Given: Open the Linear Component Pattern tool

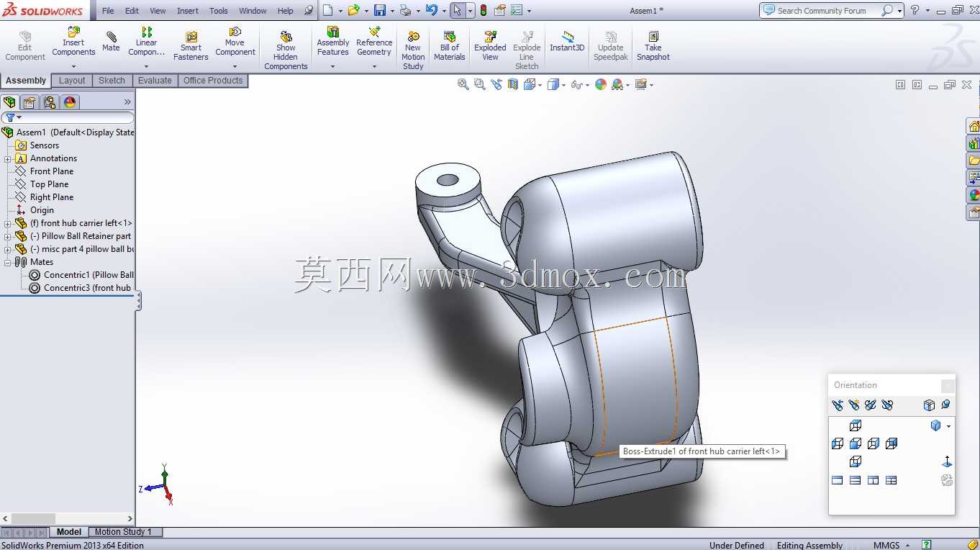Looking at the screenshot, I should 147,42.
